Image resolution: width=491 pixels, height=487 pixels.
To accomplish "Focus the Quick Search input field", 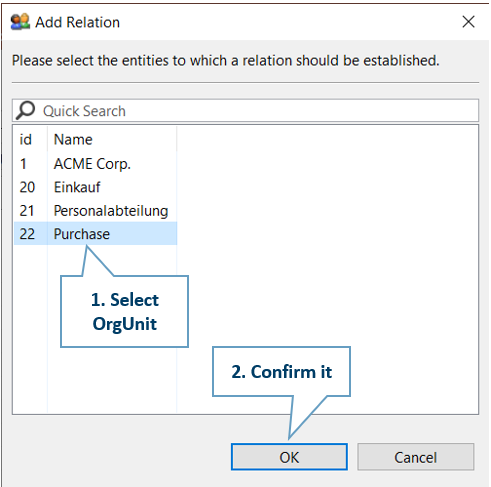I will coord(246,111).
